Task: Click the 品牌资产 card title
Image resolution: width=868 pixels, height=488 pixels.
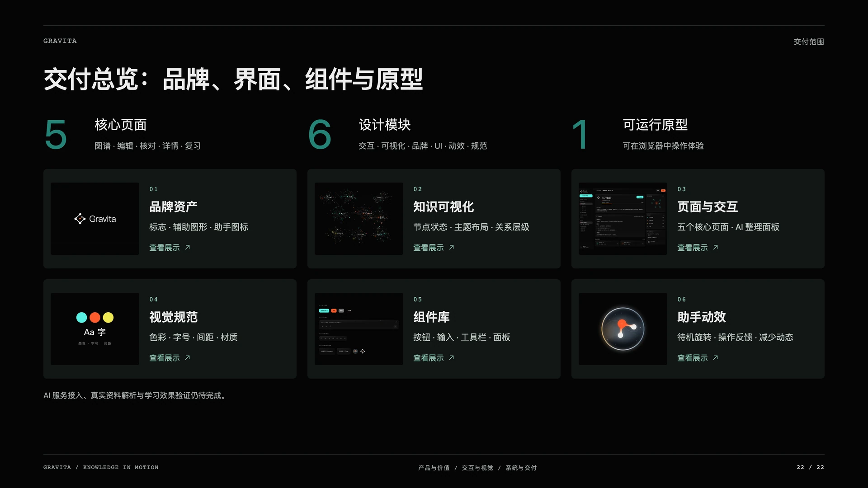Action: [173, 207]
